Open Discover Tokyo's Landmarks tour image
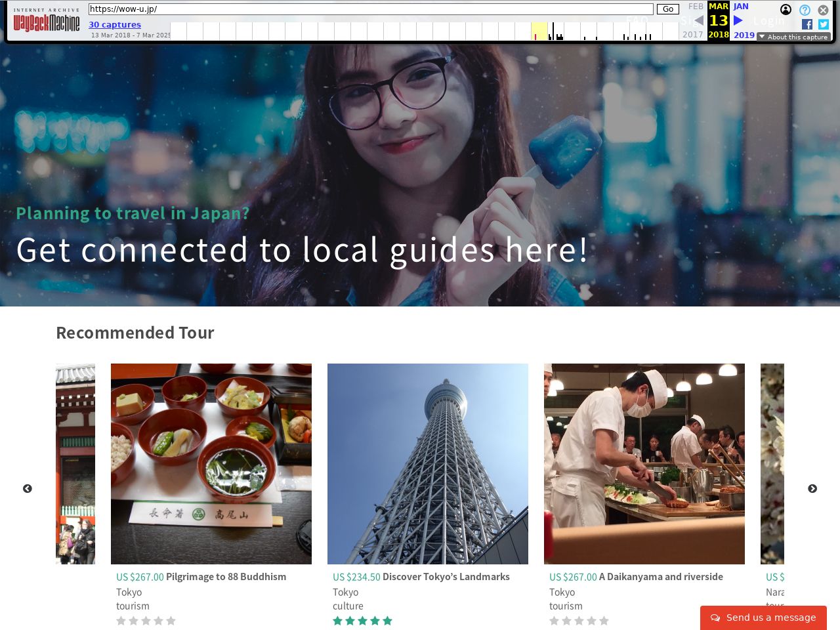This screenshot has height=630, width=840. pyautogui.click(x=428, y=463)
